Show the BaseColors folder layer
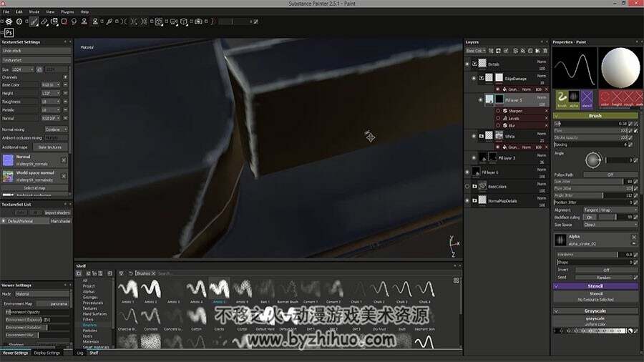 coord(467,186)
